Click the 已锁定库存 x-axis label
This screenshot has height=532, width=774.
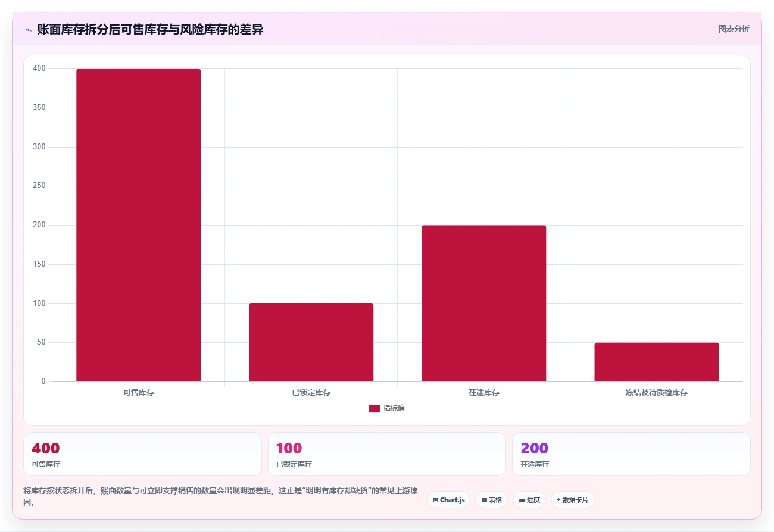(x=311, y=393)
